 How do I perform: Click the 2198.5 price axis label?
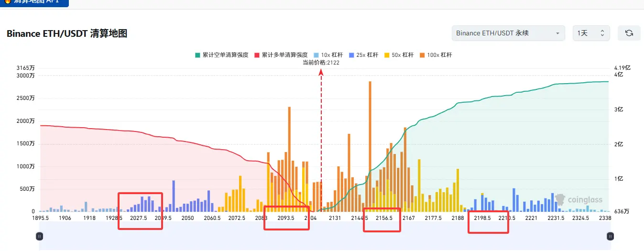click(482, 218)
